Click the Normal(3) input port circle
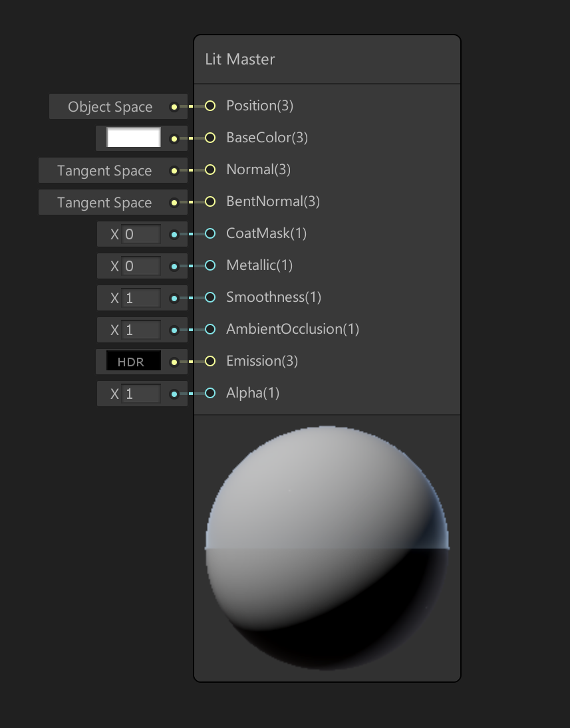 (210, 170)
